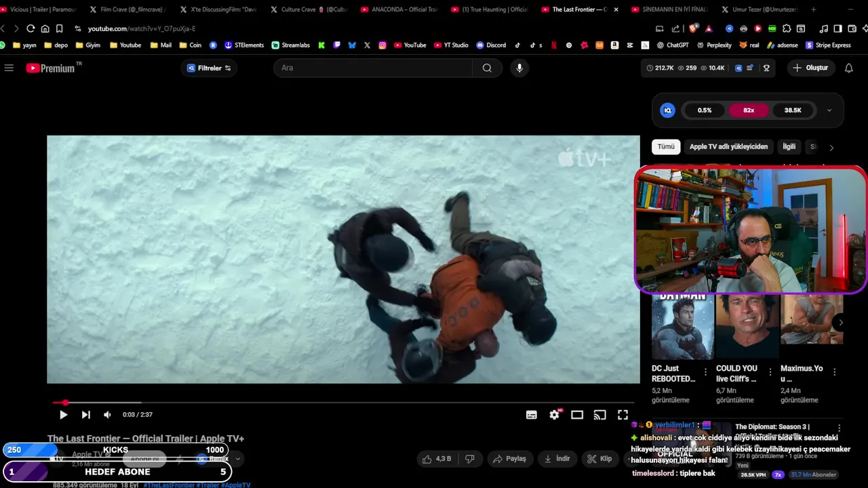
Task: Switch to Film Crave X tab
Action: click(x=127, y=9)
